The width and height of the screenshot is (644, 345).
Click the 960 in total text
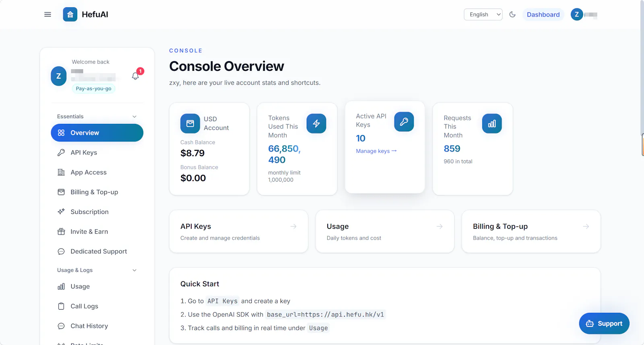click(x=458, y=161)
